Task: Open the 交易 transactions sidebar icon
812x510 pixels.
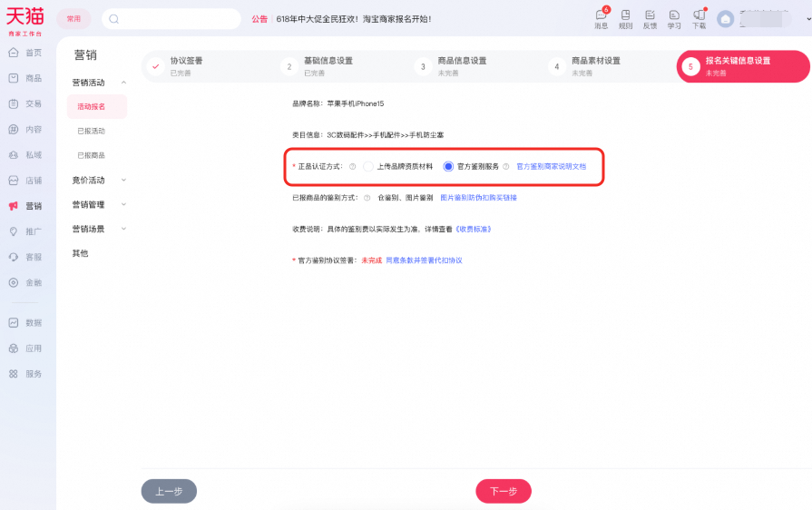Action: pyautogui.click(x=14, y=103)
